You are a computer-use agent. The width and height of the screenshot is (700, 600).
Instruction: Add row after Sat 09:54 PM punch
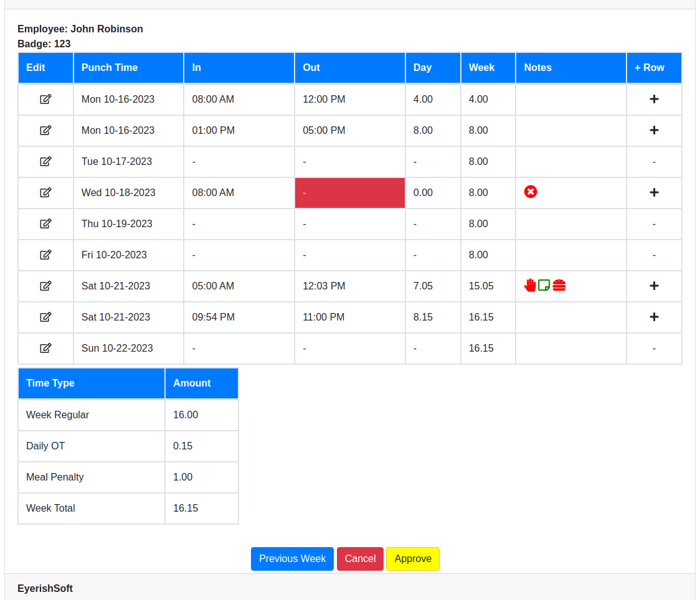pos(654,317)
